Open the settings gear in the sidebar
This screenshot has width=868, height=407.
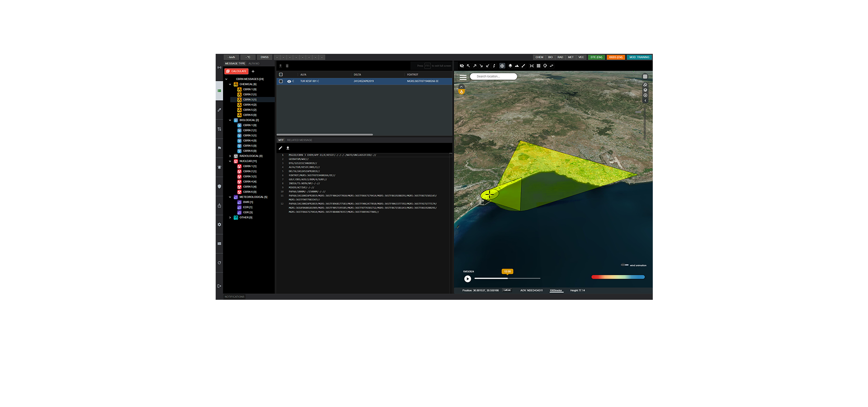[219, 224]
